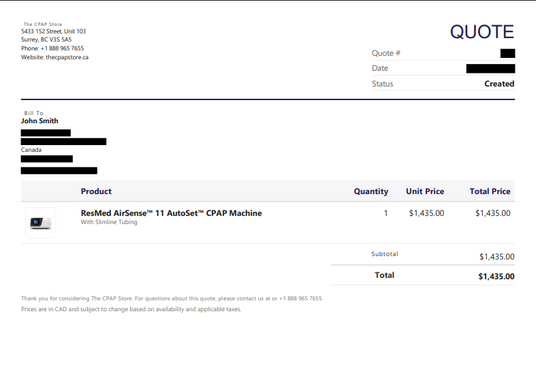
Task: Click the Product column header
Action: (x=96, y=191)
